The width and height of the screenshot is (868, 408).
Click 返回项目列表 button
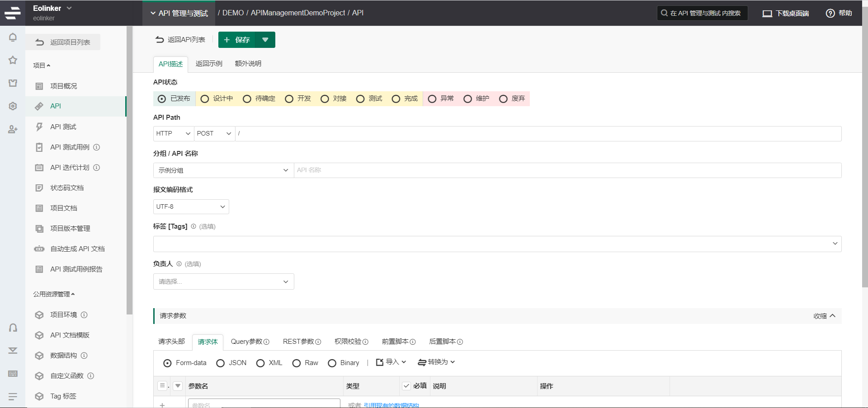pos(63,42)
